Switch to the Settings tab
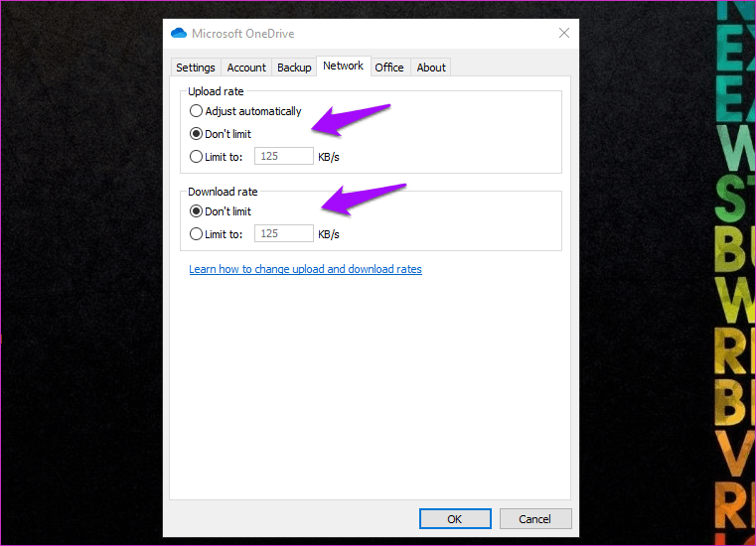This screenshot has height=546, width=756. coord(196,68)
